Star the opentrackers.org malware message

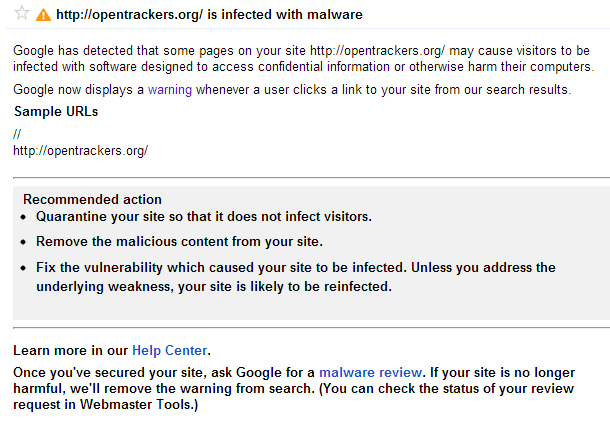click(x=22, y=13)
